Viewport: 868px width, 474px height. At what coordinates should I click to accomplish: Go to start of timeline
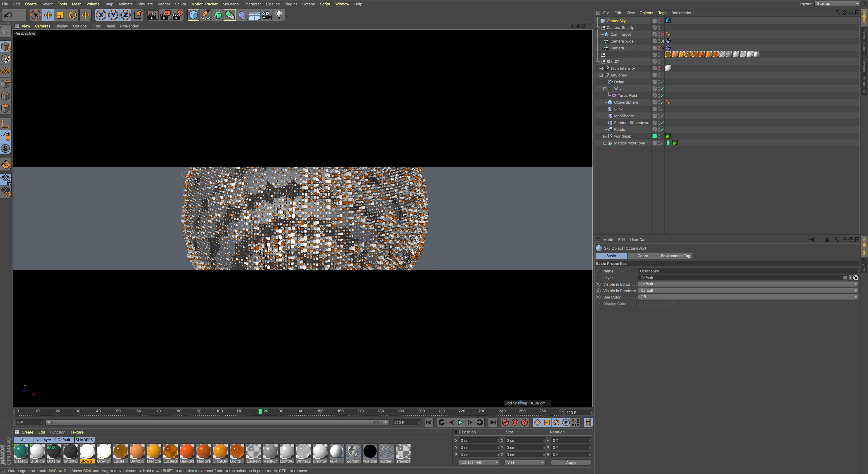click(x=429, y=422)
